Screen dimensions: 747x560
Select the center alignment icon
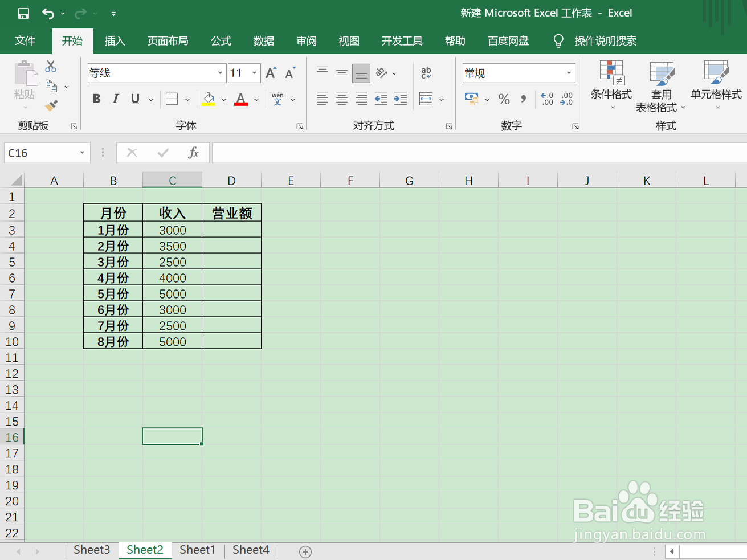[x=341, y=99]
